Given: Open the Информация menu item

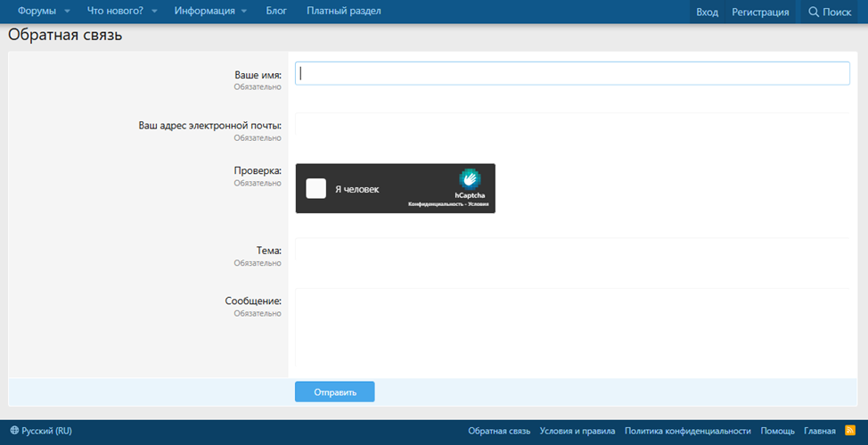Looking at the screenshot, I should click(204, 11).
